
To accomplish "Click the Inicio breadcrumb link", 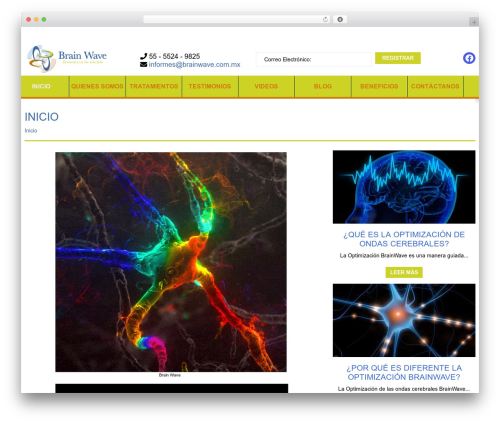I will coord(31,131).
